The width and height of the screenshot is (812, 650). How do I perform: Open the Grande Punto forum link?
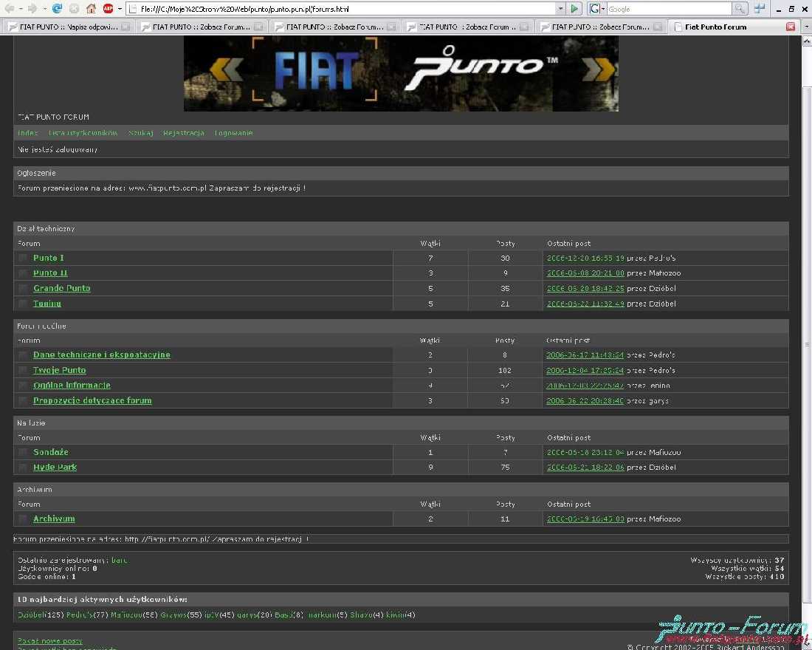(x=62, y=288)
